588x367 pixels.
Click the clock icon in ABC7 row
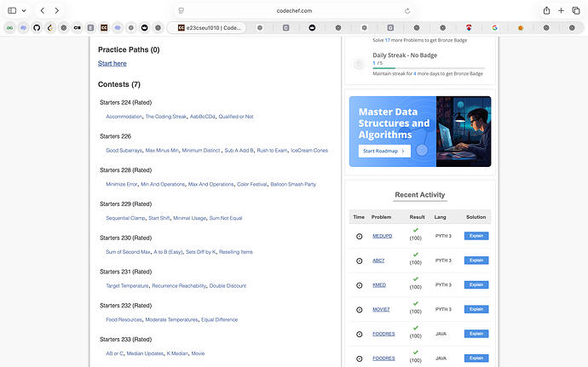(x=360, y=261)
